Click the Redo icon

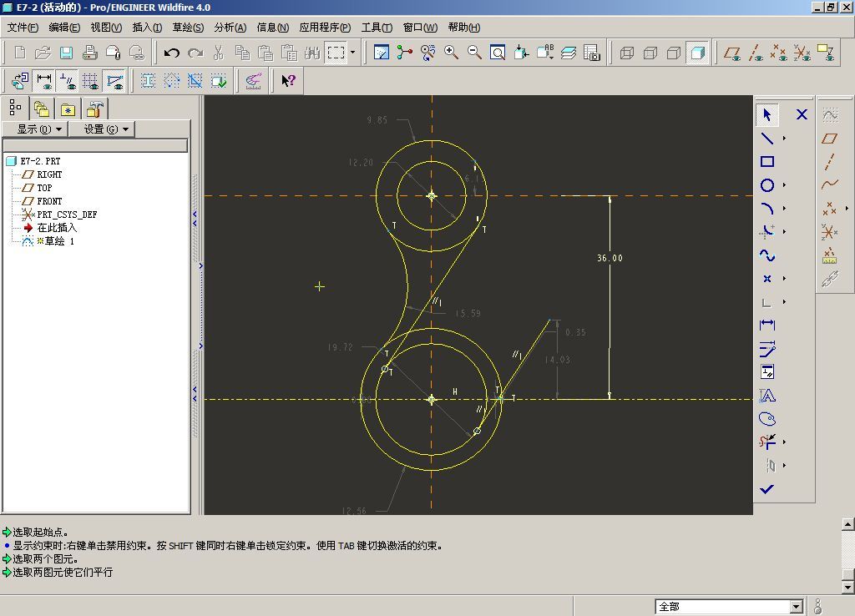[195, 53]
